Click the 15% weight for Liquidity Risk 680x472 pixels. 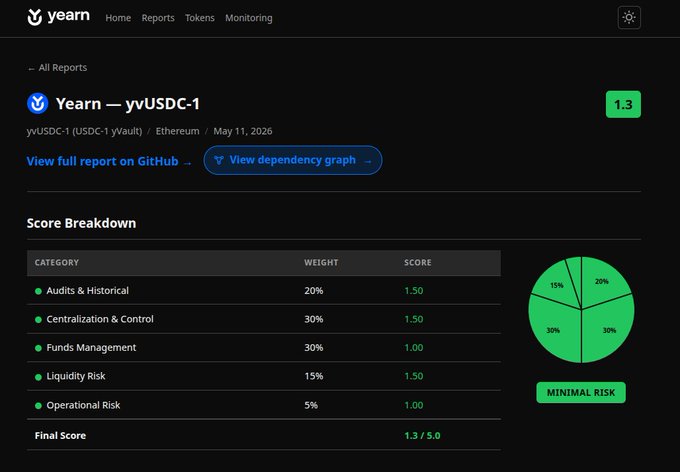point(314,376)
